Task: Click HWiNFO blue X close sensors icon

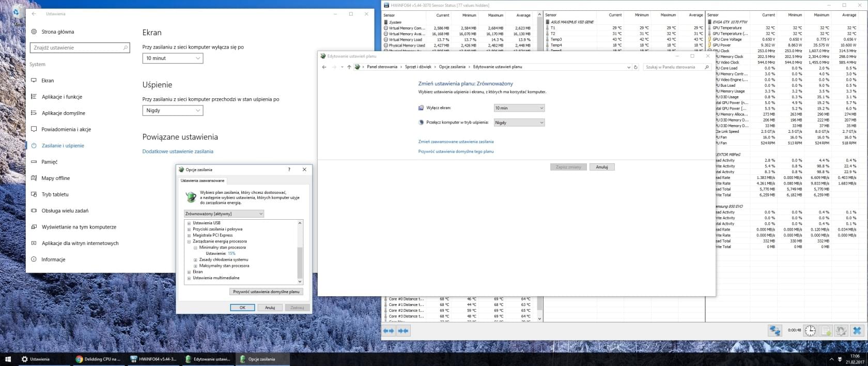Action: click(857, 331)
